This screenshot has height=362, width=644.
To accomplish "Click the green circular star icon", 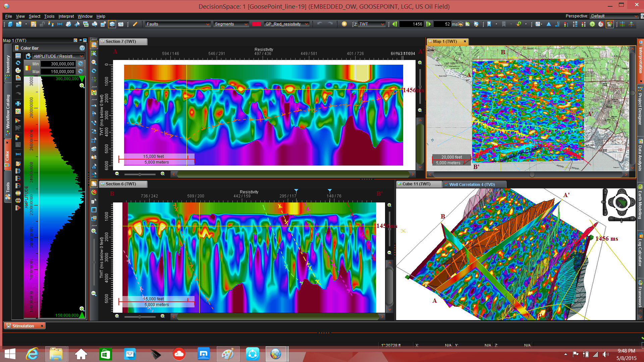I will point(592,24).
